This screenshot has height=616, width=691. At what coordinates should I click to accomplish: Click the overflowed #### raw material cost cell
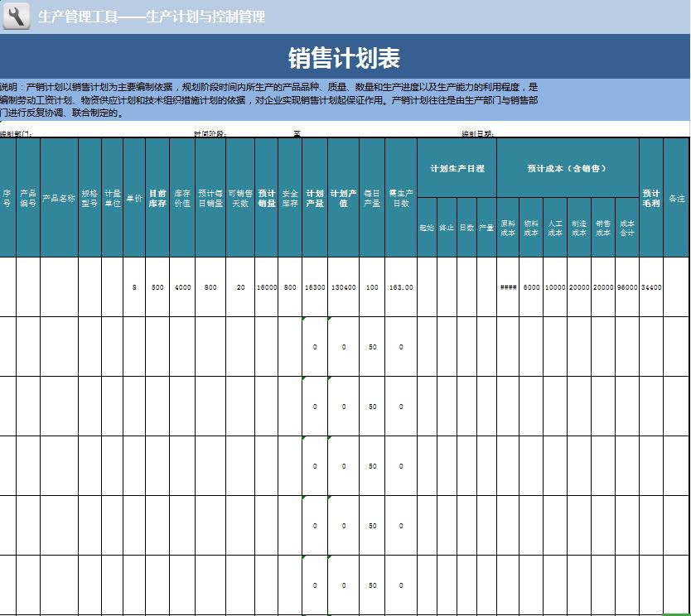(508, 287)
